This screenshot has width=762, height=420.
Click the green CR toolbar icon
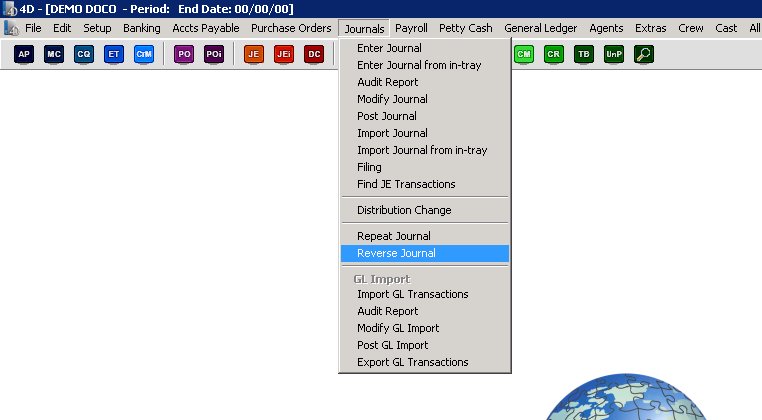click(554, 54)
